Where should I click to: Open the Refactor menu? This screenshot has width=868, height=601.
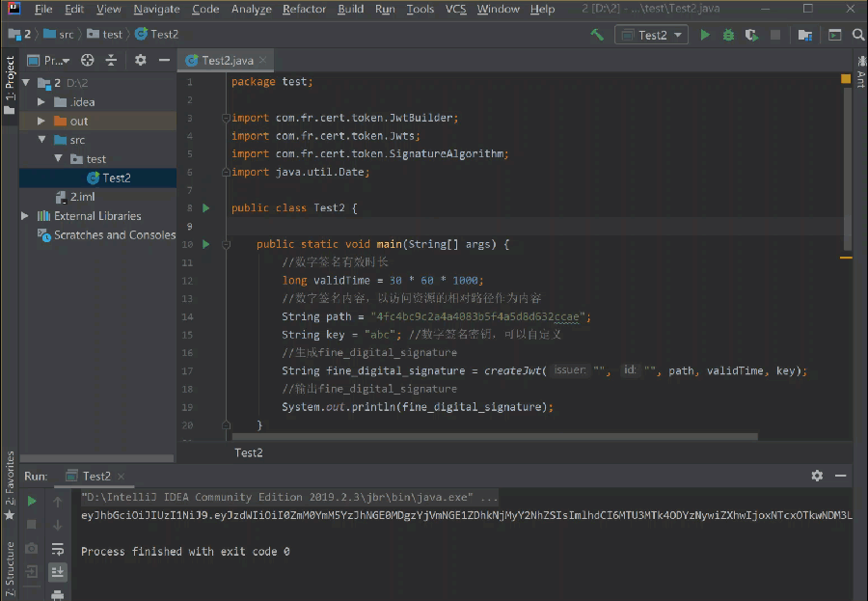pyautogui.click(x=304, y=9)
